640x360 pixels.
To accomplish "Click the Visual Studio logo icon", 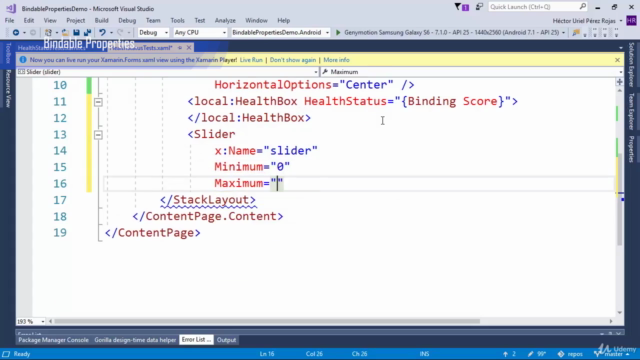I will tap(11, 8).
